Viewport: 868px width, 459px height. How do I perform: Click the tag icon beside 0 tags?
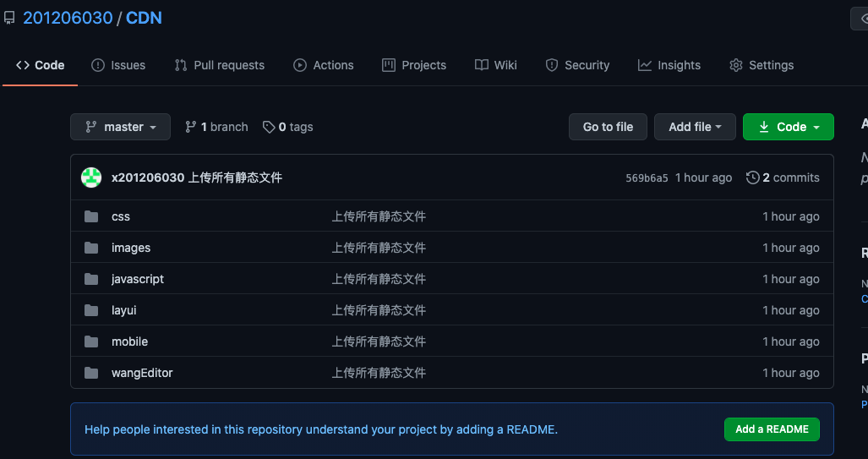269,128
